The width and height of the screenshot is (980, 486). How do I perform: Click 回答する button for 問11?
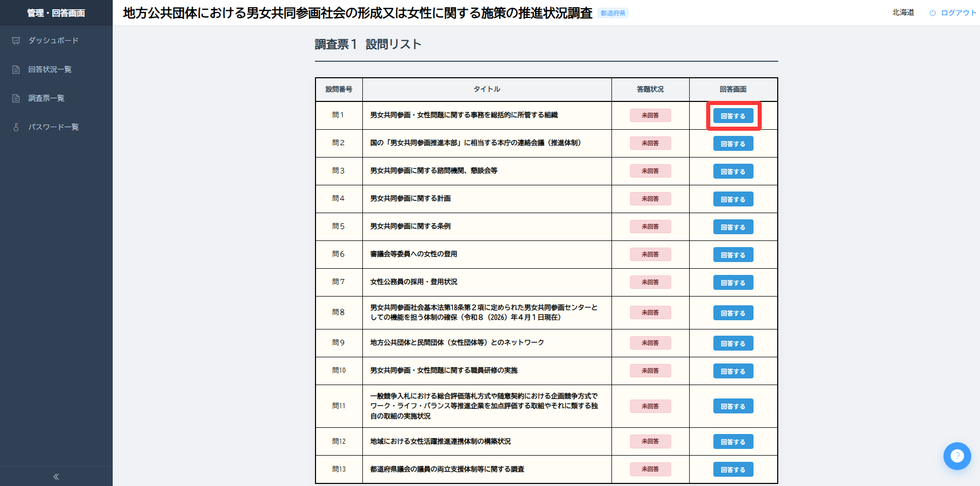[733, 406]
